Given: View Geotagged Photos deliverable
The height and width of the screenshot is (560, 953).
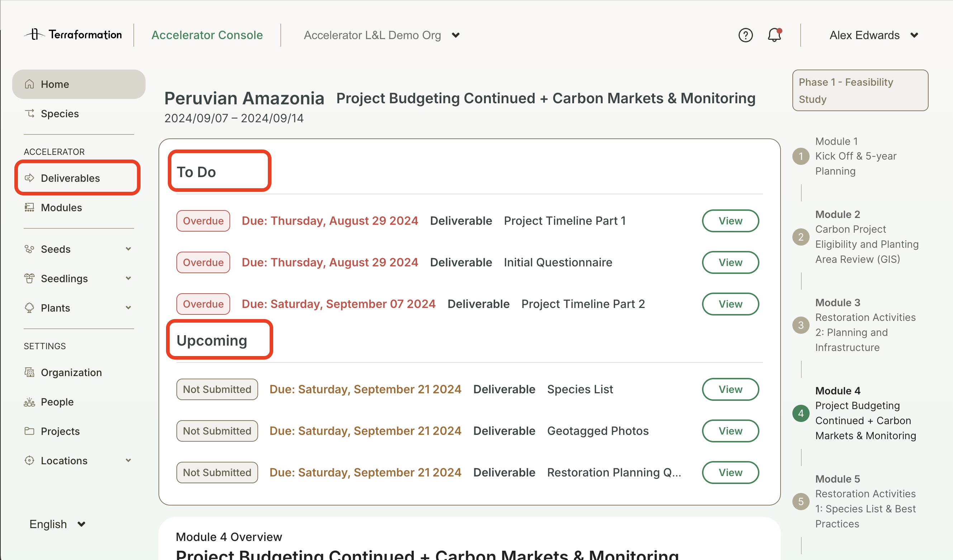Looking at the screenshot, I should (730, 431).
